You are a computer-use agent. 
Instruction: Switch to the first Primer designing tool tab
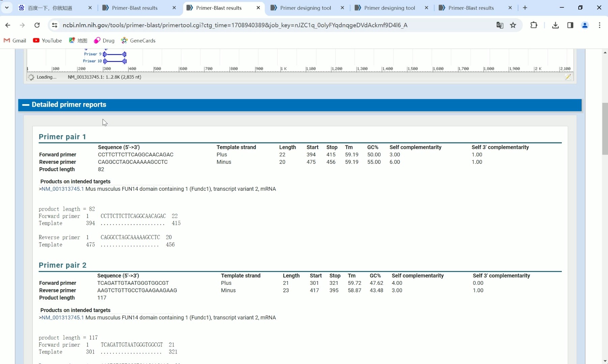[306, 8]
